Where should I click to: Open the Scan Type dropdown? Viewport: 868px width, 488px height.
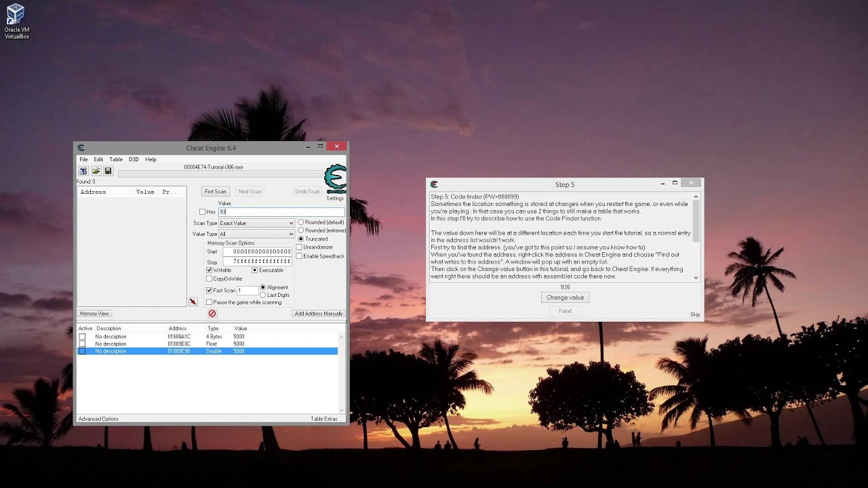tap(256, 223)
